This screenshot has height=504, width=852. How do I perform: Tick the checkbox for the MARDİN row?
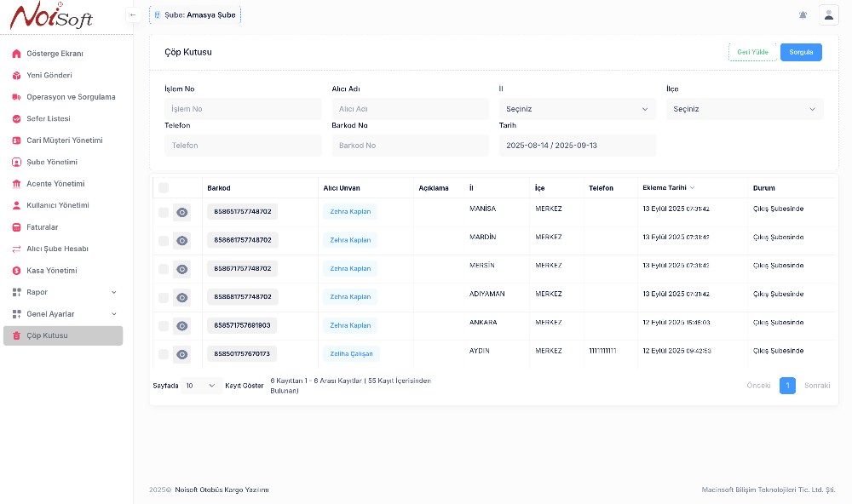(164, 241)
